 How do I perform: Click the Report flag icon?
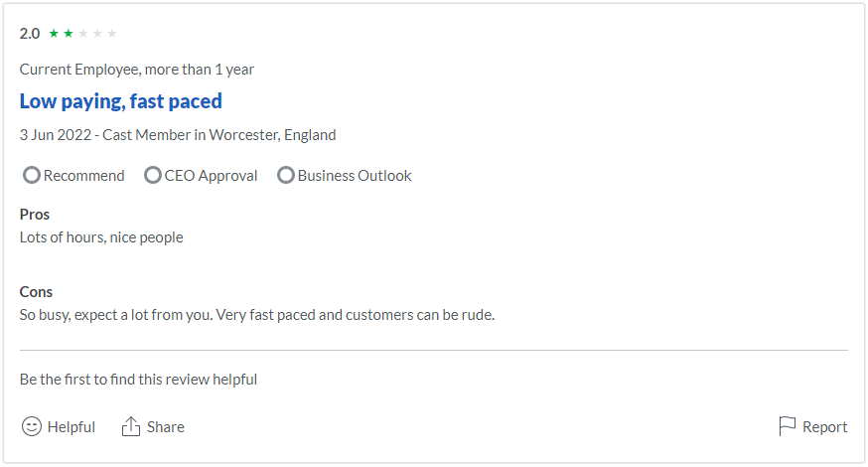point(787,426)
